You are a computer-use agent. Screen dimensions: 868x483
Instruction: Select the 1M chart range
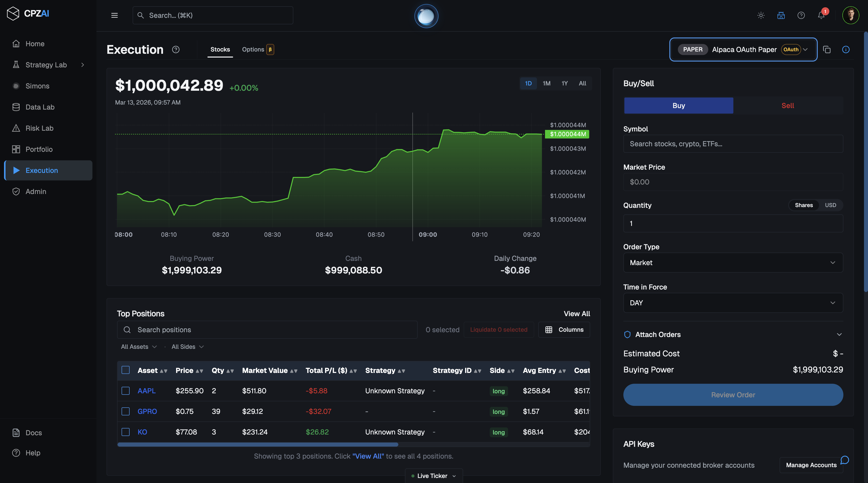(x=546, y=83)
